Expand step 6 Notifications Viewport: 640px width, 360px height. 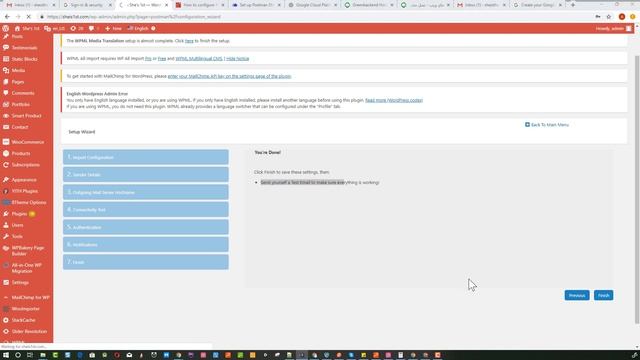tap(146, 245)
